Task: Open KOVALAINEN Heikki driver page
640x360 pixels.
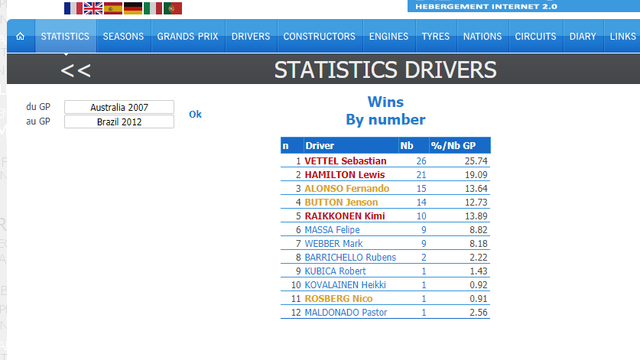Action: coord(345,285)
